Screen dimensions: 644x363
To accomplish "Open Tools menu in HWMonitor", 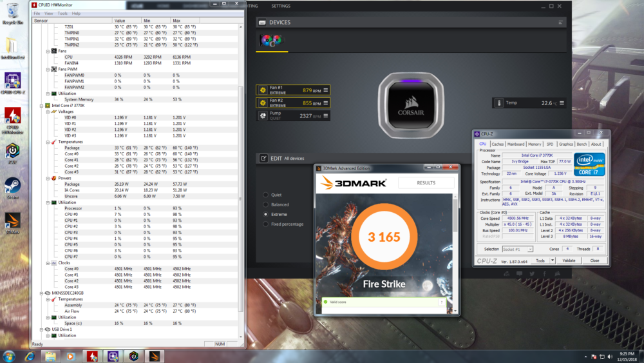I will pyautogui.click(x=62, y=14).
